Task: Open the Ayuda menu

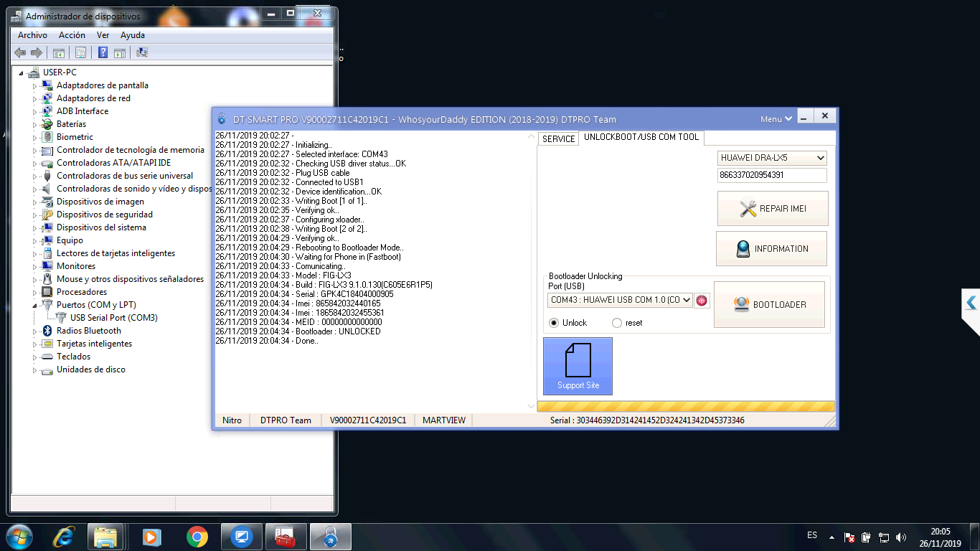Action: tap(133, 35)
